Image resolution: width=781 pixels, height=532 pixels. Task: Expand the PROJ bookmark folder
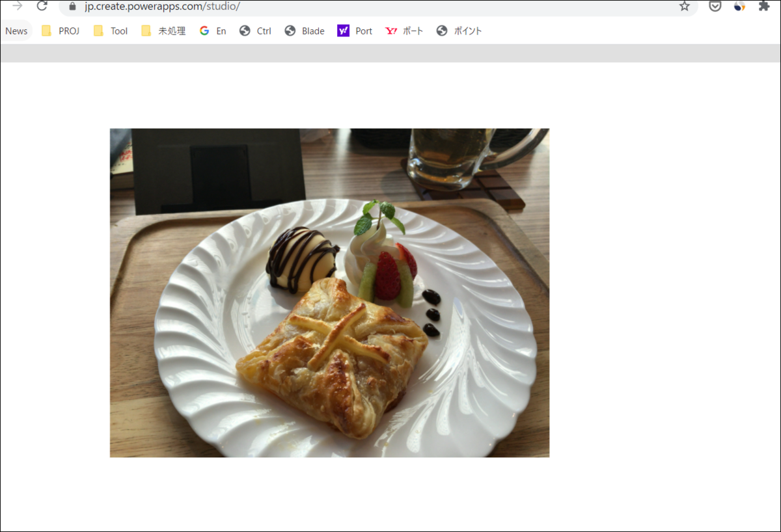tap(61, 31)
